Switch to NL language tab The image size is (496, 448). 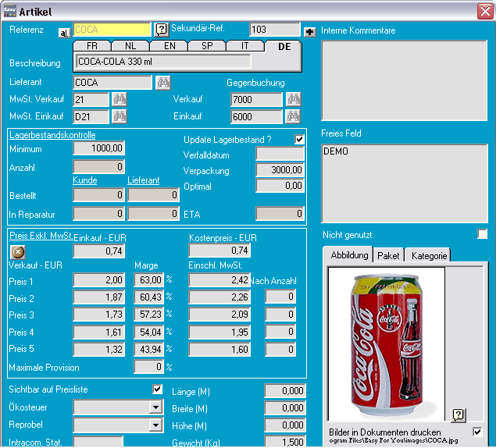point(130,46)
